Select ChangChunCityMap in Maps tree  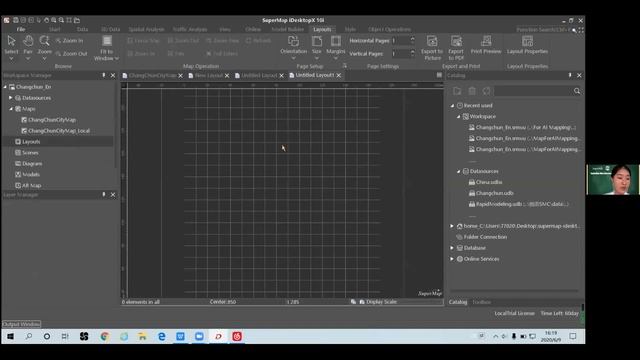[x=52, y=120]
